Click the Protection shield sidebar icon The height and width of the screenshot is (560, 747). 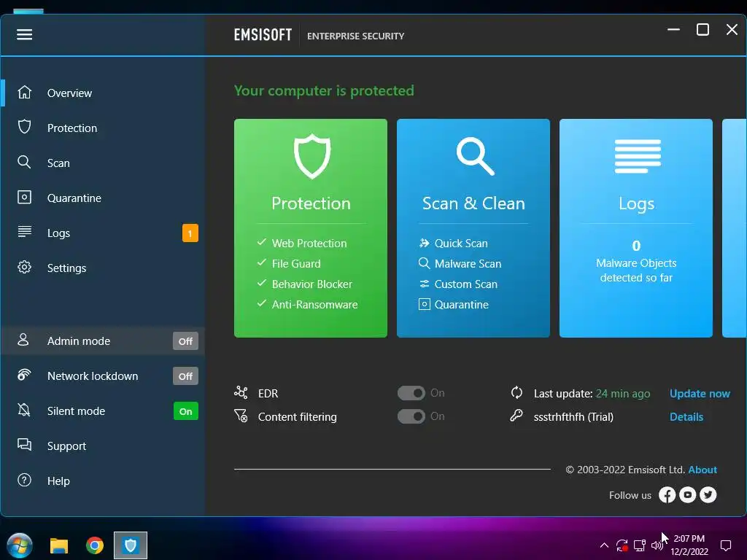click(x=24, y=127)
